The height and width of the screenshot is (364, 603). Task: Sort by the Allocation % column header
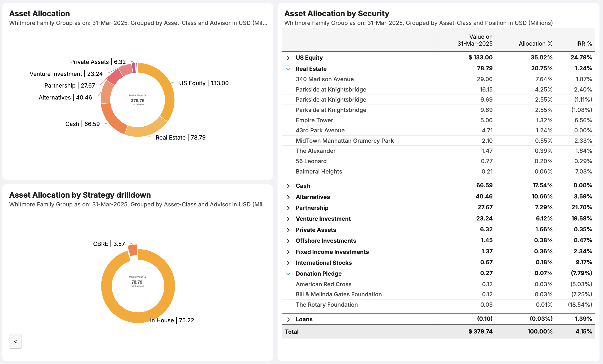pyautogui.click(x=535, y=44)
